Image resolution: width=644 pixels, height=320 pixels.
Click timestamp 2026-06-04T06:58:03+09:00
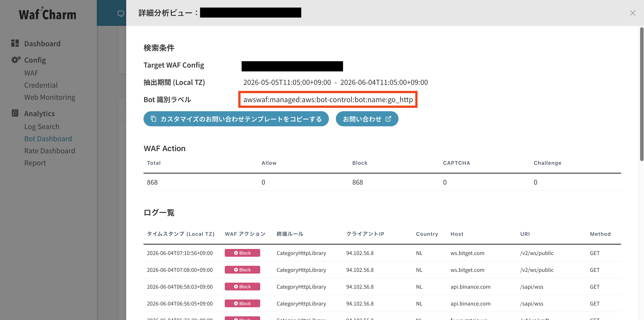click(x=180, y=287)
